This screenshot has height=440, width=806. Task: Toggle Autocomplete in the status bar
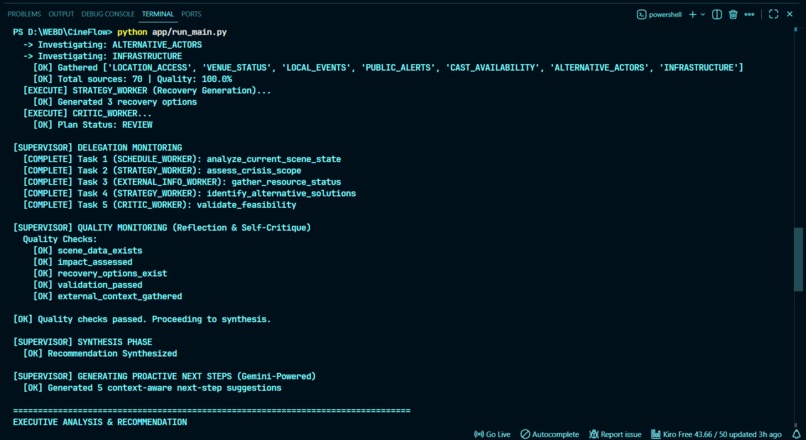549,434
